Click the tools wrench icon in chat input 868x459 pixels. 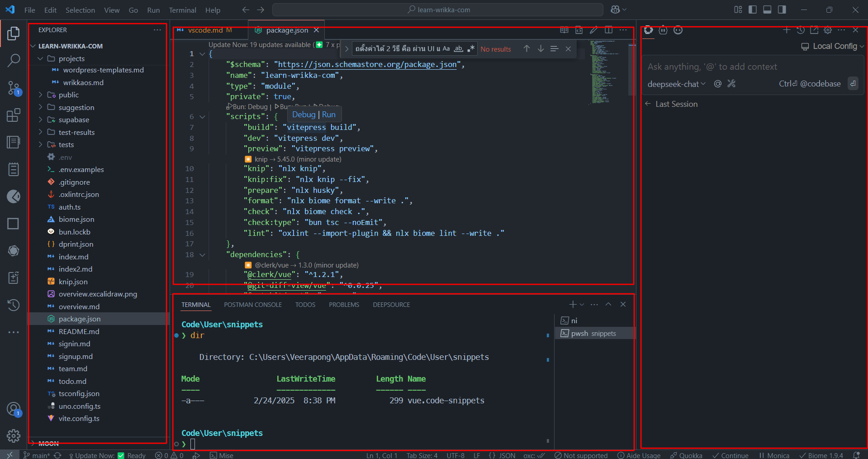(x=731, y=84)
